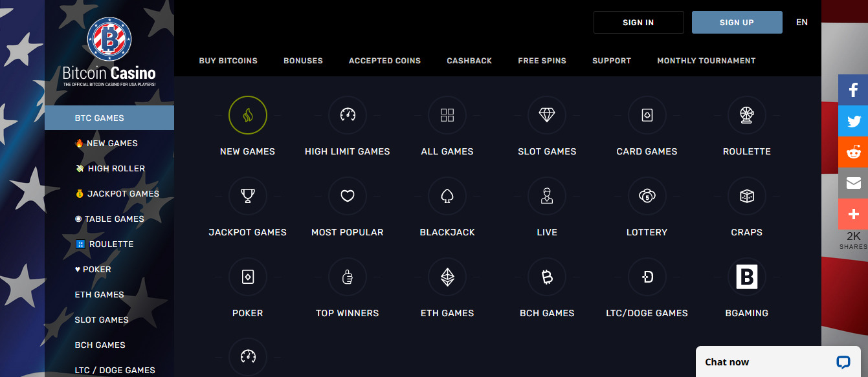The width and height of the screenshot is (868, 377).
Task: Select Slot Games in the sidebar
Action: coord(102,319)
